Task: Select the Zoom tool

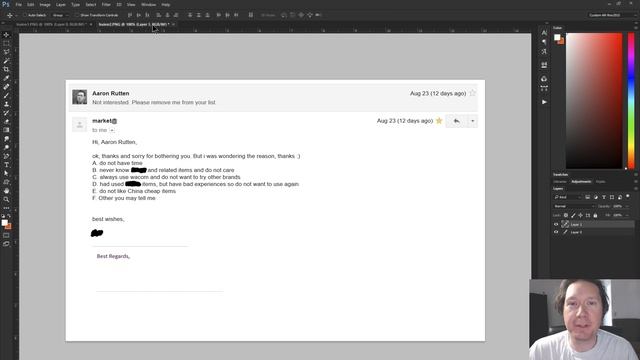Action: click(6, 200)
